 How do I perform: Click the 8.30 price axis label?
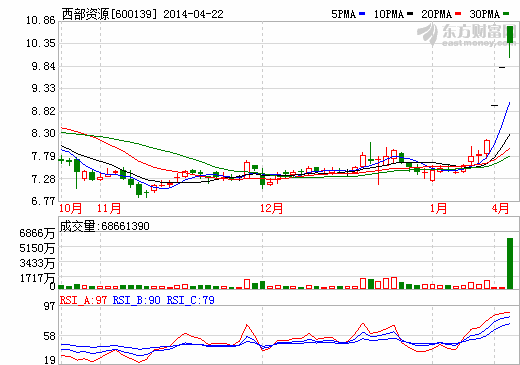point(43,133)
